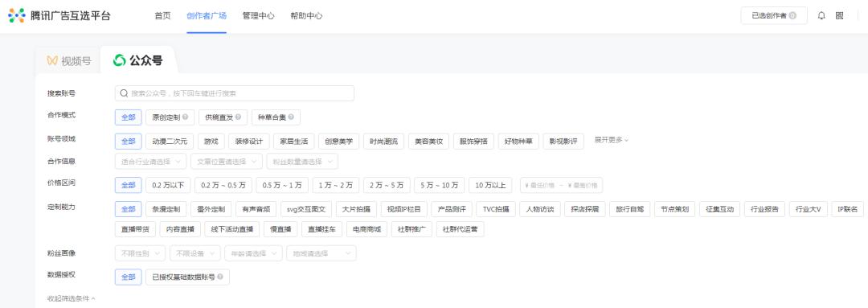The width and height of the screenshot is (868, 308).
Task: Click the 已选创作者 button
Action: [774, 15]
